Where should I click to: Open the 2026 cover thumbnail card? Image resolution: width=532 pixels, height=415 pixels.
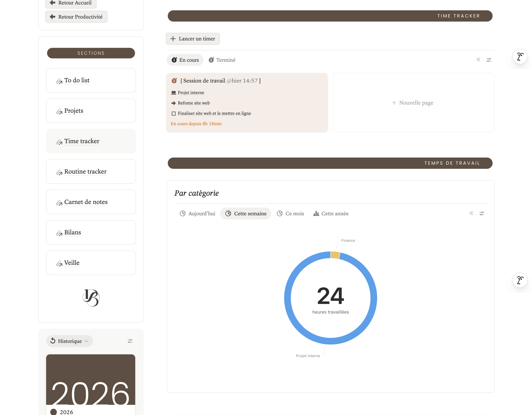(91, 380)
